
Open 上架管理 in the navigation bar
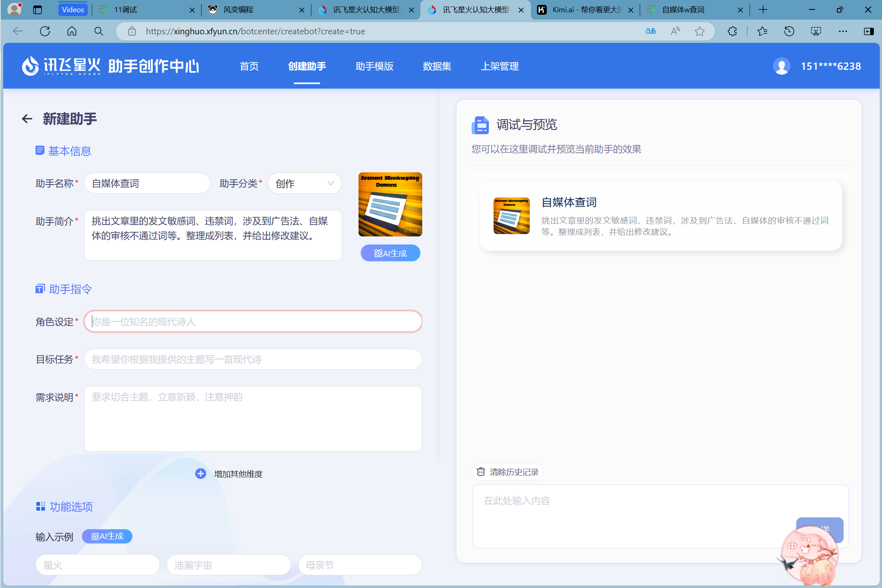coord(499,66)
